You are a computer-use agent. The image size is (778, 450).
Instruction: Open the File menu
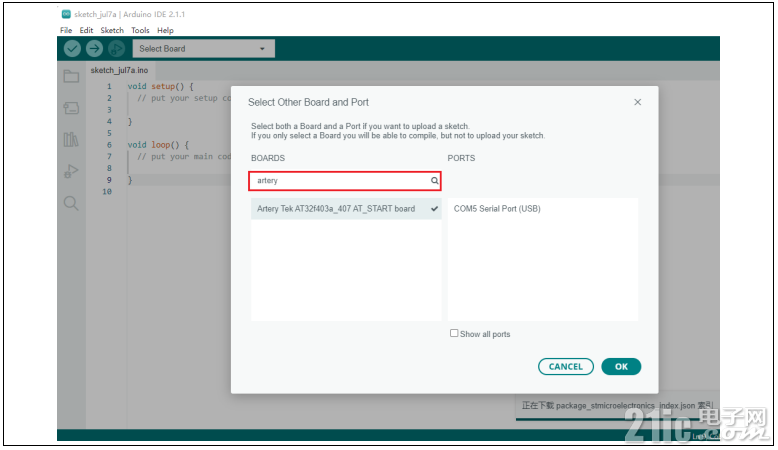pyautogui.click(x=66, y=30)
